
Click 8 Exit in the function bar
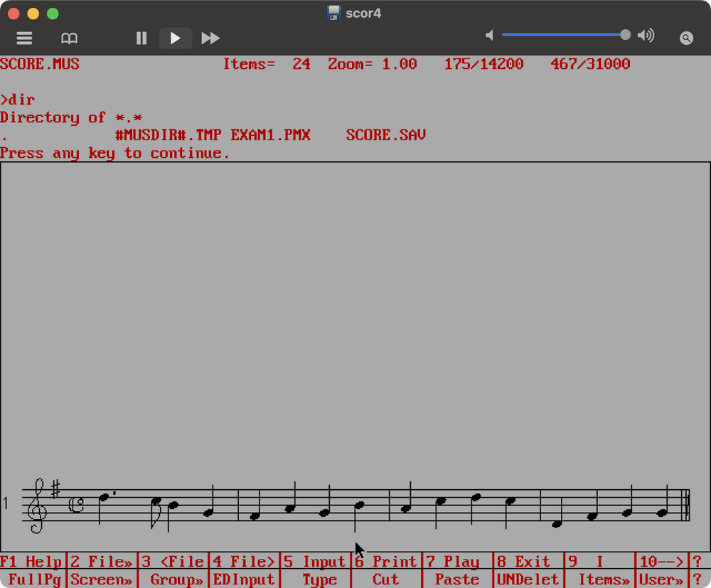pyautogui.click(x=528, y=562)
